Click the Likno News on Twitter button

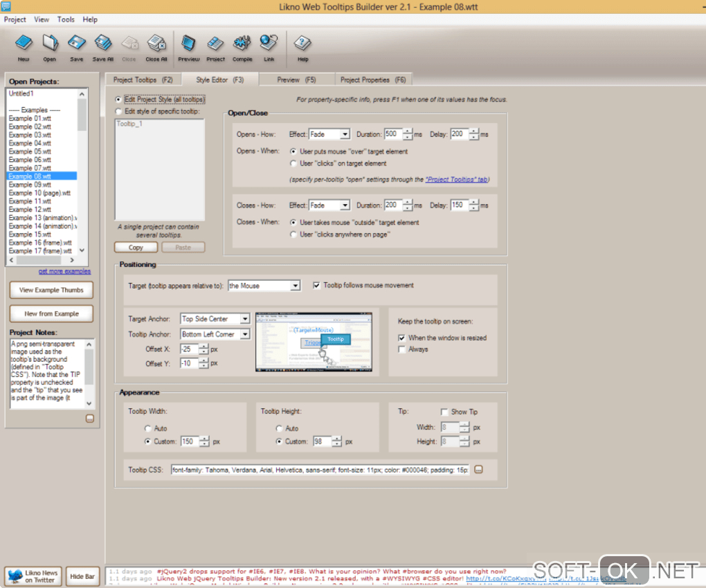pyautogui.click(x=33, y=576)
